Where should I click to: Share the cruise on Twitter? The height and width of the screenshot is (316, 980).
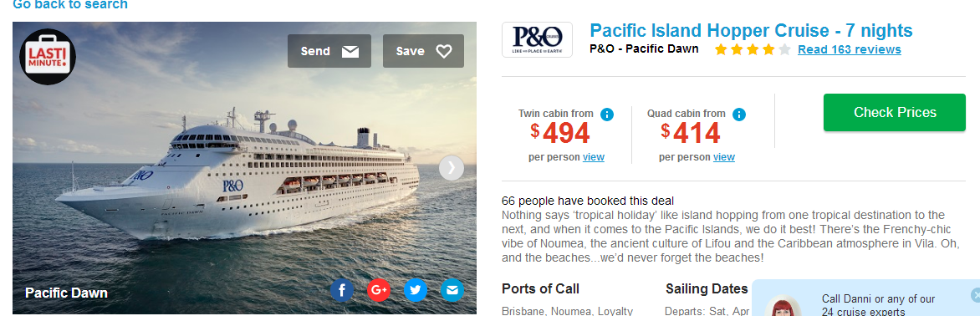click(x=416, y=290)
